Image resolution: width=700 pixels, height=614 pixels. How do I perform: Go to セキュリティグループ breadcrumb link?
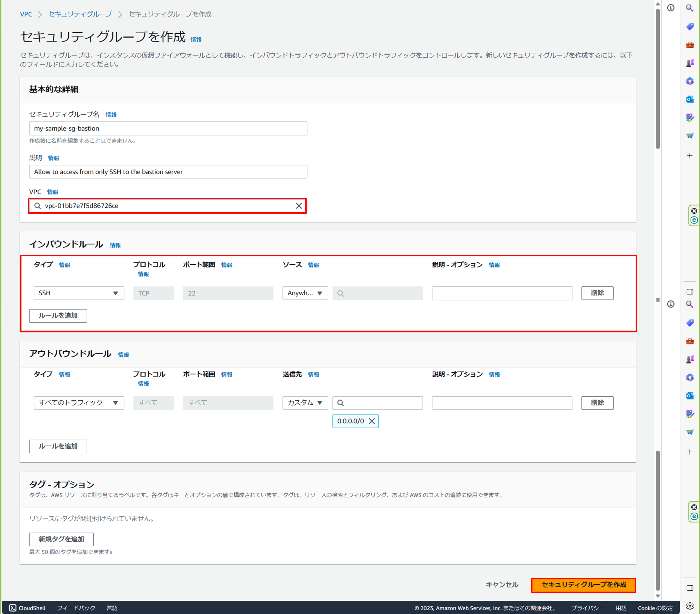click(x=80, y=14)
